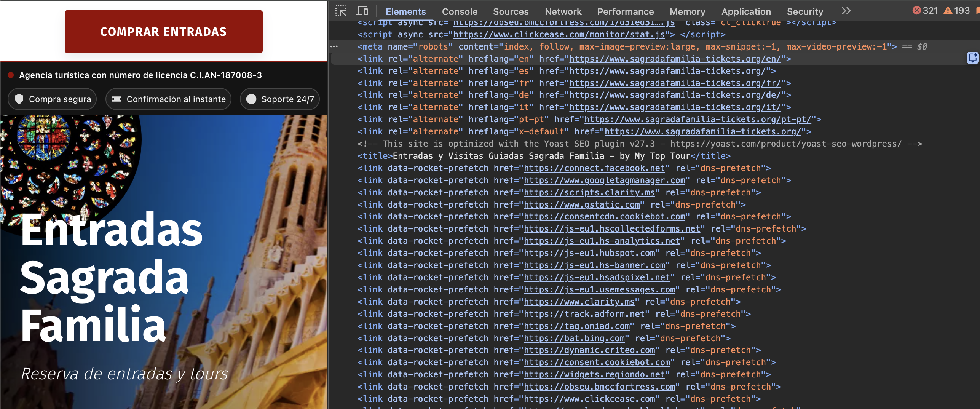This screenshot has height=409, width=980.
Task: Activate the inspect element picker icon
Action: pos(341,11)
